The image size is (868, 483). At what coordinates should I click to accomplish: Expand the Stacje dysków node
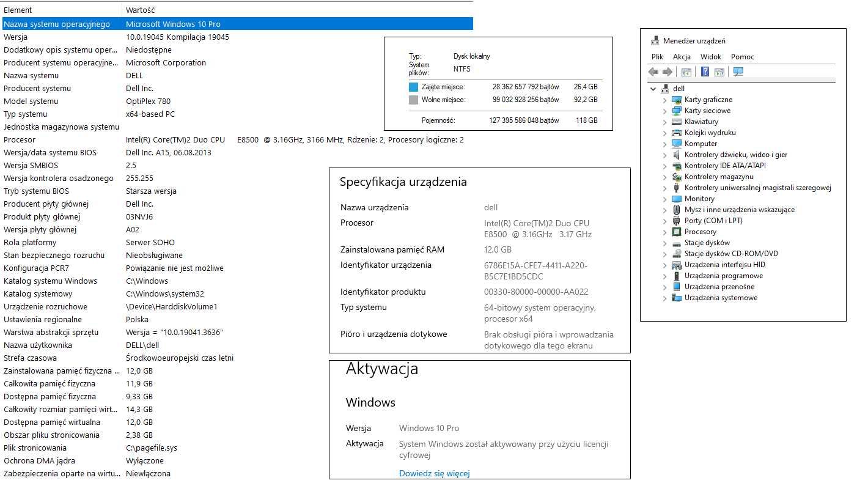click(665, 243)
